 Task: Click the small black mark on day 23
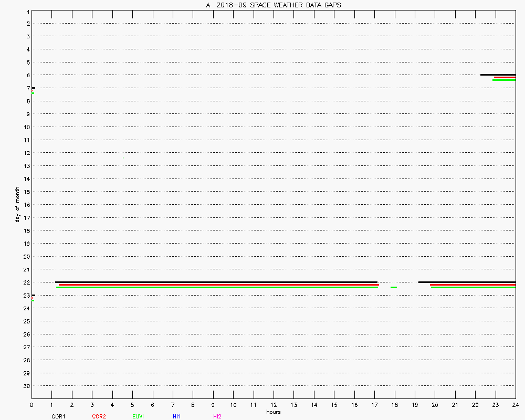coord(33,295)
